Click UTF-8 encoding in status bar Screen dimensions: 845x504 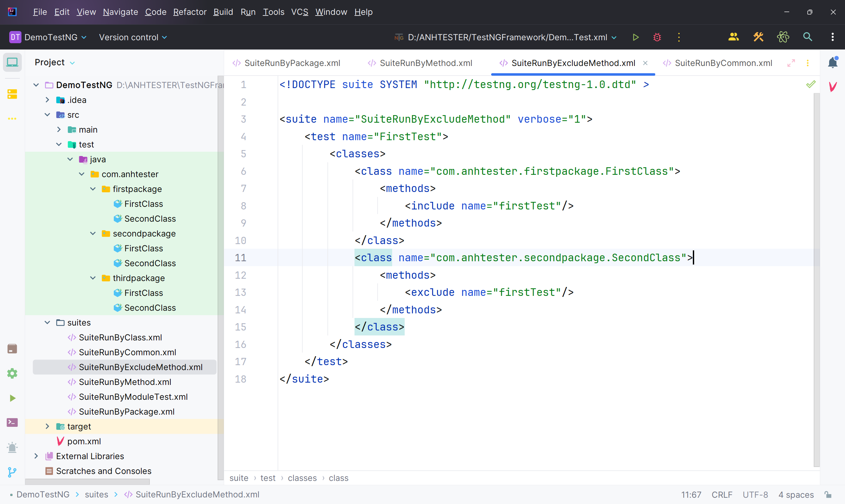[755, 495]
